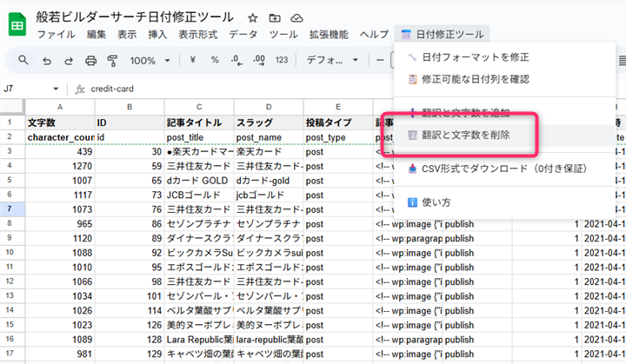Format as percent
The image size is (626, 364).
pyautogui.click(x=215, y=60)
